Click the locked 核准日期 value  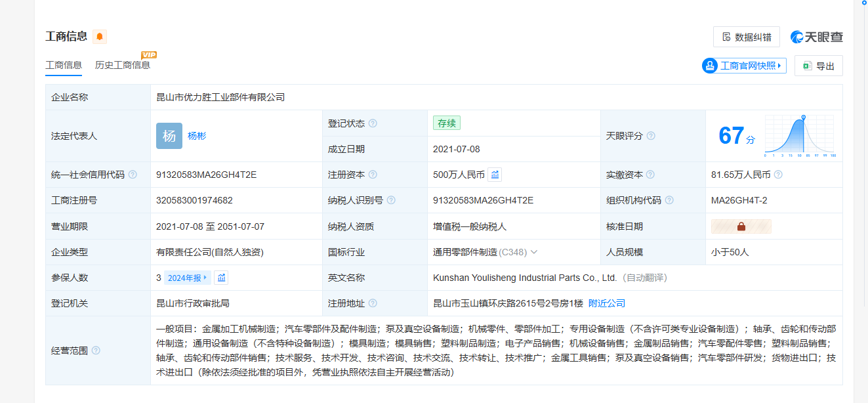[741, 226]
